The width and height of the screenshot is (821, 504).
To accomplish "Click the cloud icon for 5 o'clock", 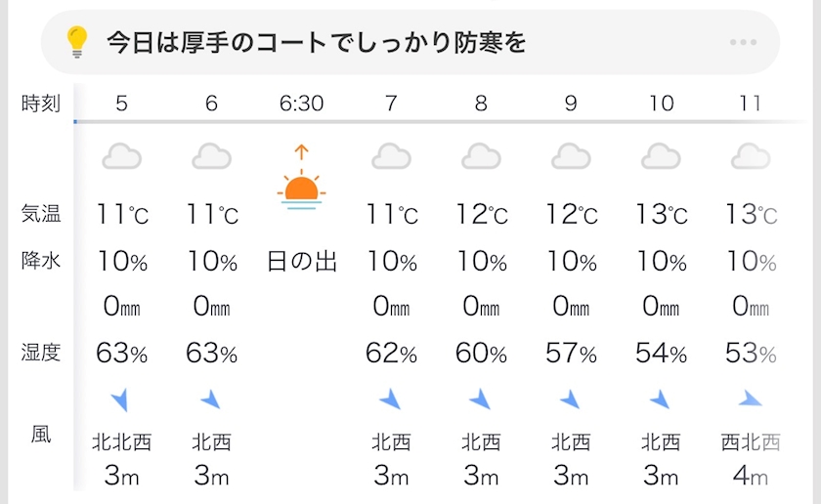I will tap(121, 156).
